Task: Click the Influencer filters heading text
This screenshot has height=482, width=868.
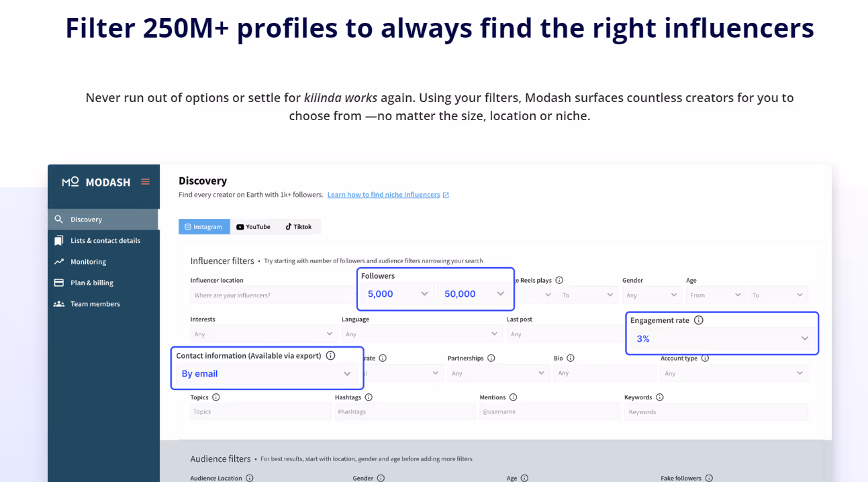Action: tap(222, 260)
